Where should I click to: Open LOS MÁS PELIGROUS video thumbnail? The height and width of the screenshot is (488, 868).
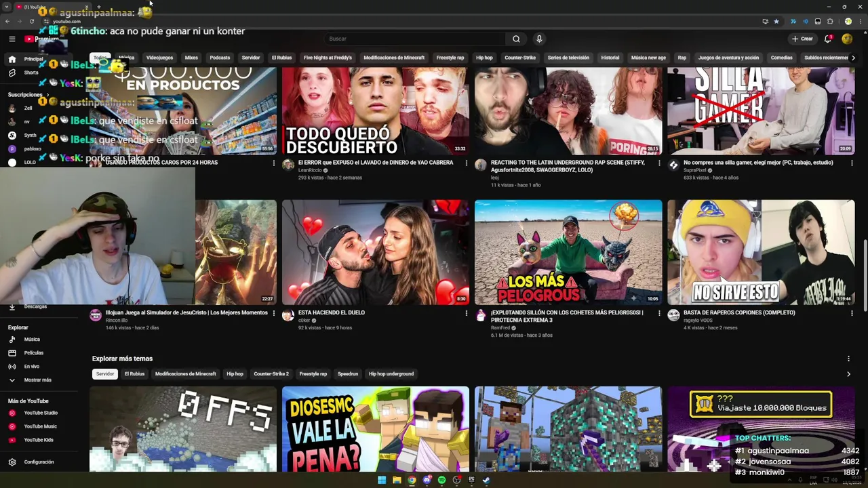coord(568,252)
